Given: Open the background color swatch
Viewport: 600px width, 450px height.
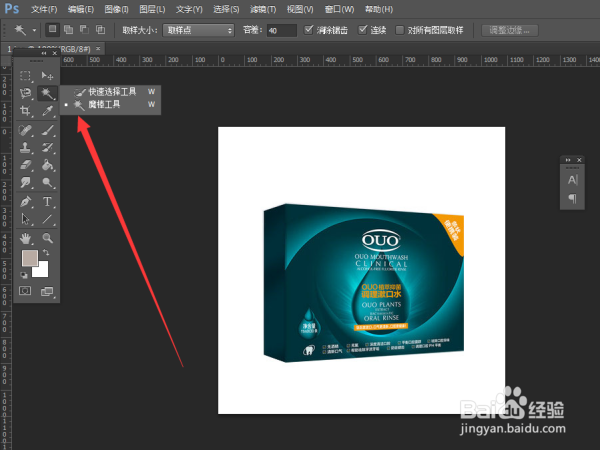Looking at the screenshot, I should [x=43, y=271].
